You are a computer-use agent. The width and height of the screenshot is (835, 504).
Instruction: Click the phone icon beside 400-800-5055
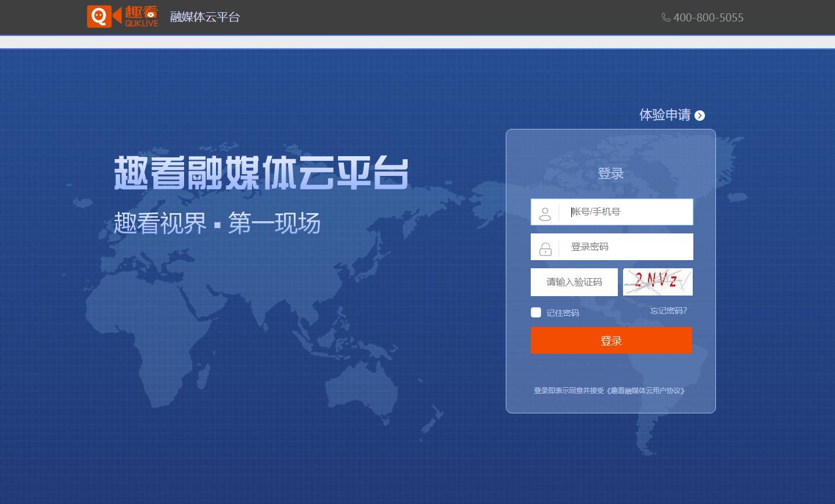point(666,17)
